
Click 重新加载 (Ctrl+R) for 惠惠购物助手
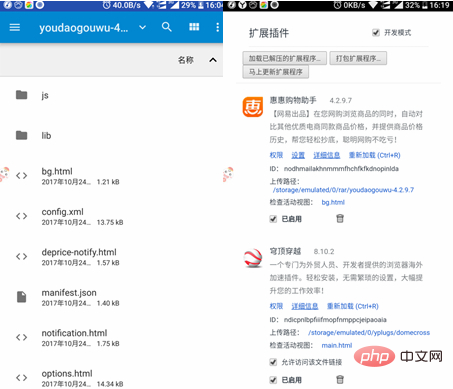[x=374, y=155]
